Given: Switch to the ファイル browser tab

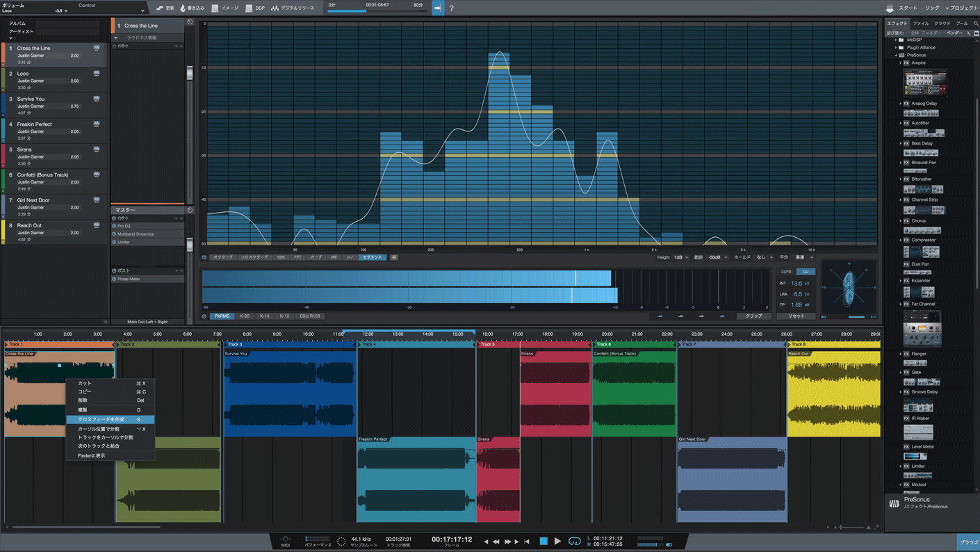Looking at the screenshot, I should [x=920, y=24].
